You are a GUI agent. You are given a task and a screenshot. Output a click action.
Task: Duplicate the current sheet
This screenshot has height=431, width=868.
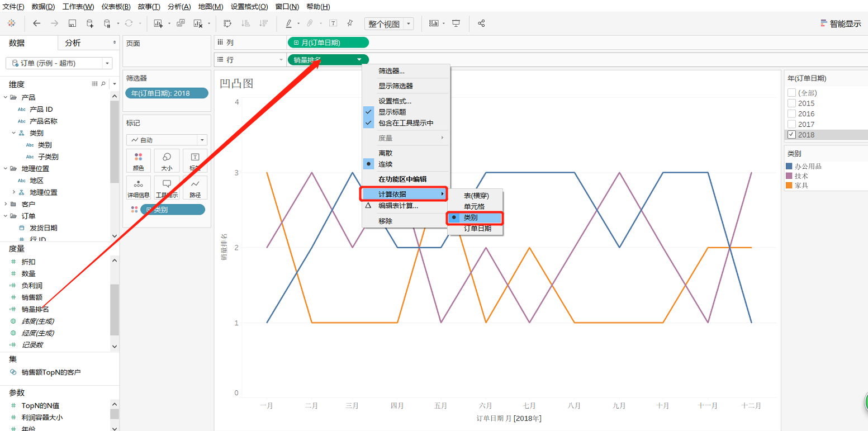pyautogui.click(x=181, y=23)
